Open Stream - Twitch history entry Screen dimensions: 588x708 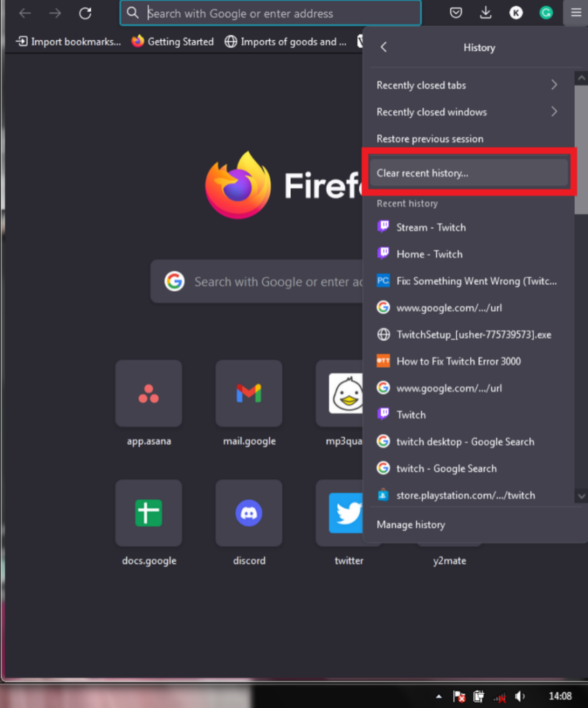click(x=468, y=227)
